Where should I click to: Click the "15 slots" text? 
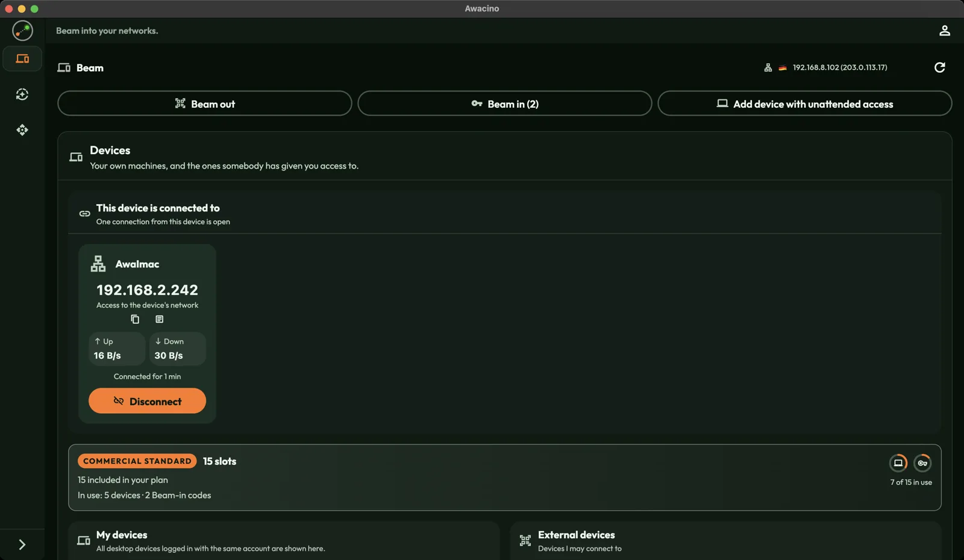click(219, 461)
